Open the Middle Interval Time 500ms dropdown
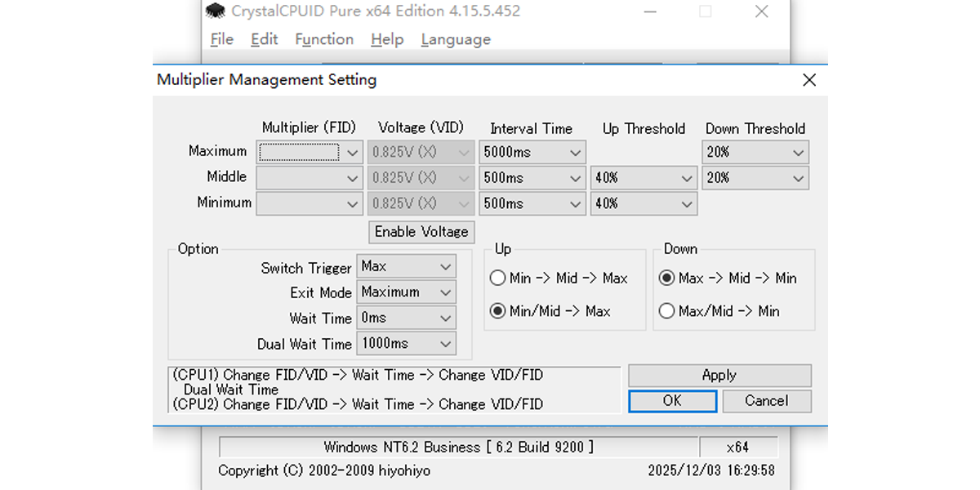 532,178
